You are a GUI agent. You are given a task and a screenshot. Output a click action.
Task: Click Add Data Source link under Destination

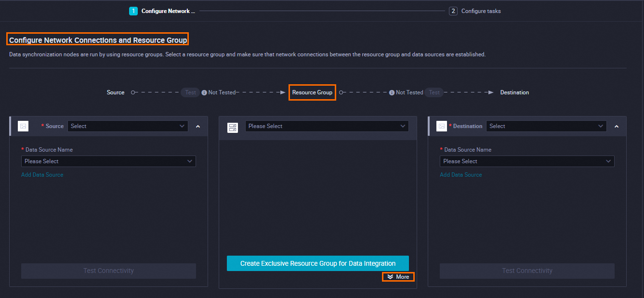coord(460,175)
